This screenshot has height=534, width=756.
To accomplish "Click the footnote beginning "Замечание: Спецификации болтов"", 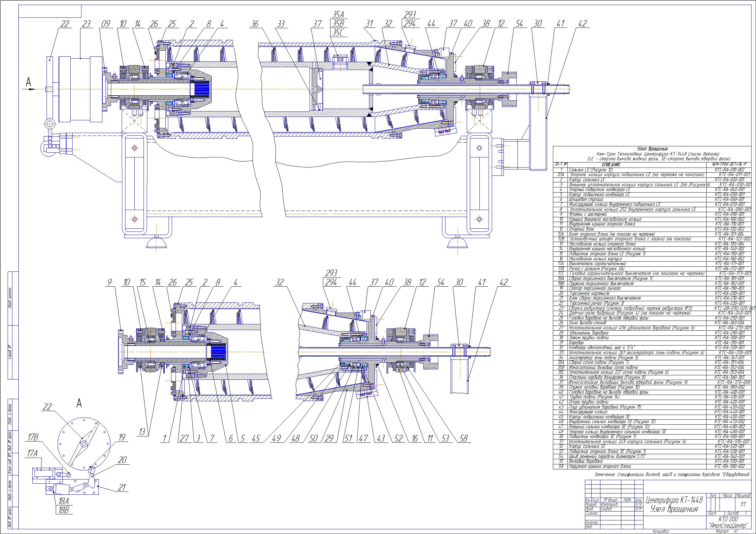I will click(671, 474).
